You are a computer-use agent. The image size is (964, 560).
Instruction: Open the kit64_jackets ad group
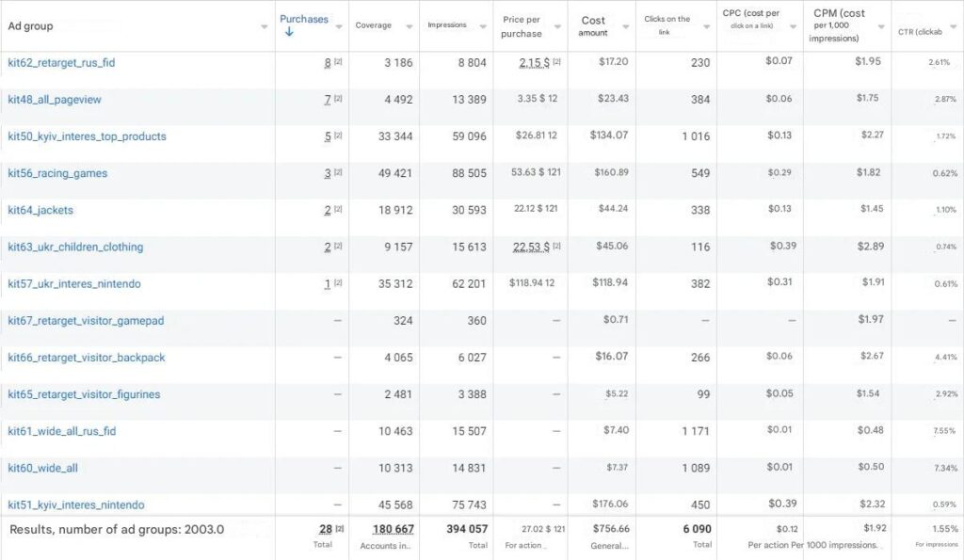[x=40, y=210]
